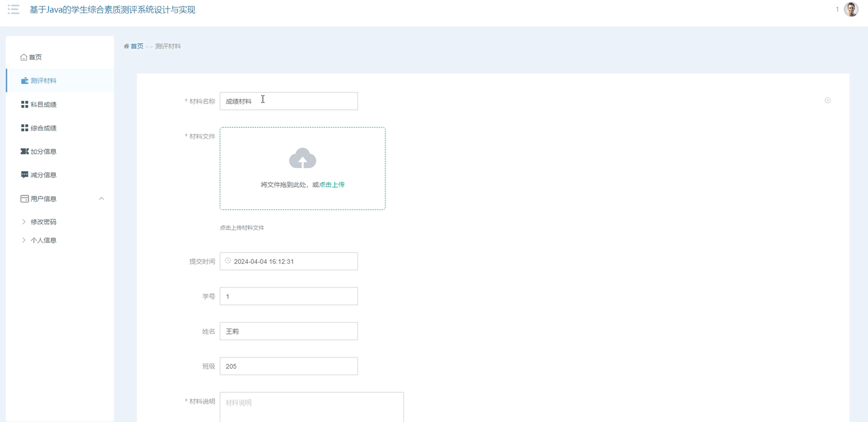Open 减分信息 sidebar menu item

click(60, 175)
